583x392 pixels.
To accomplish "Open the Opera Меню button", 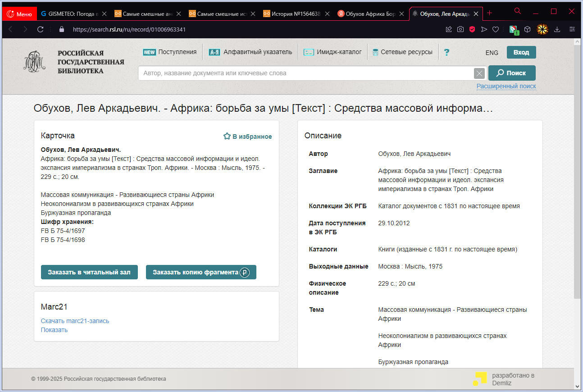I will pyautogui.click(x=20, y=14).
